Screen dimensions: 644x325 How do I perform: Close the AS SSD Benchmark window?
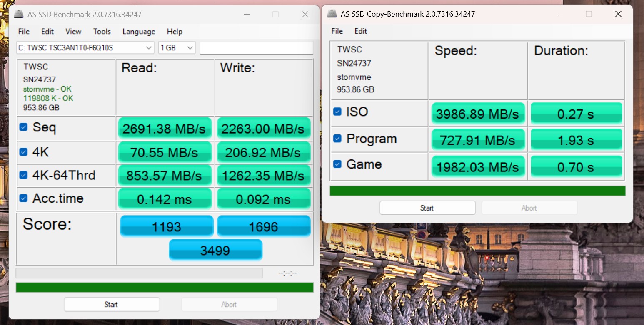click(x=305, y=15)
